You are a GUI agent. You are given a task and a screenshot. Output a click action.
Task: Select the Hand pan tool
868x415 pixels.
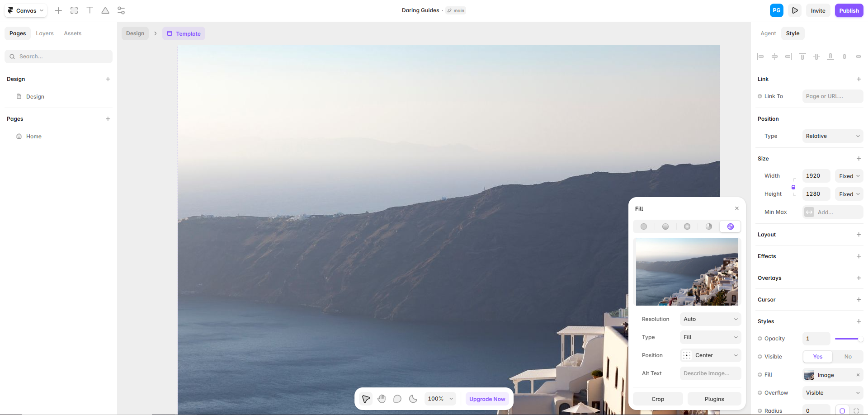click(x=382, y=399)
